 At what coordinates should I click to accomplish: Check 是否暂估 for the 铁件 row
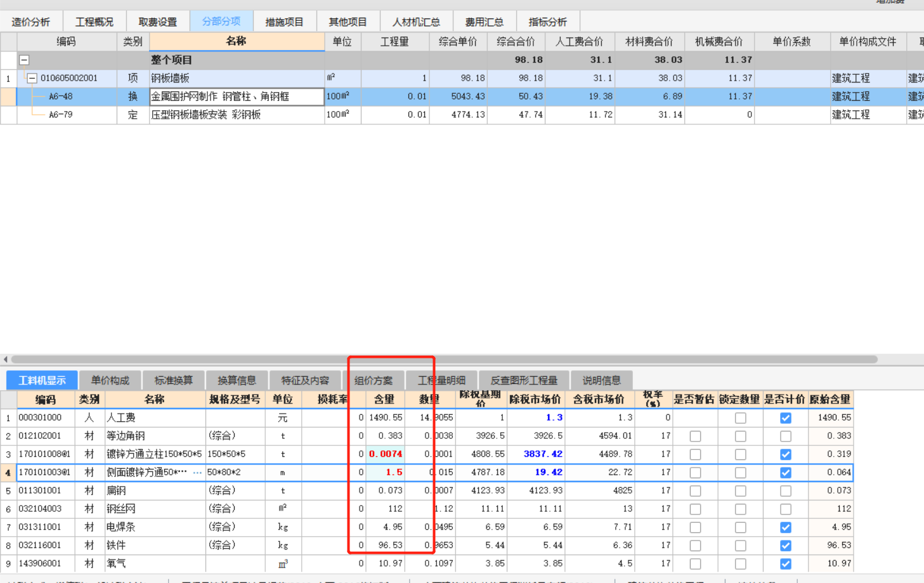(x=695, y=546)
